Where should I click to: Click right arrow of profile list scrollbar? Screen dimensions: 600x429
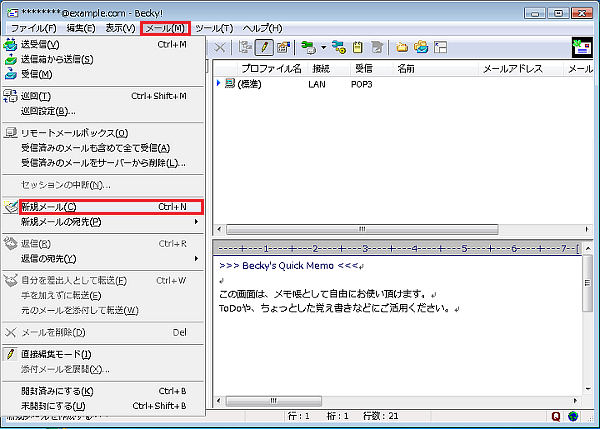click(x=587, y=229)
